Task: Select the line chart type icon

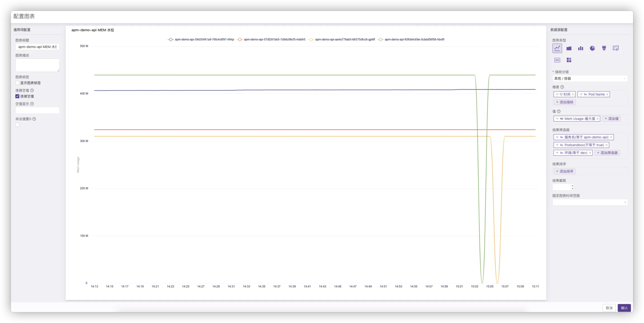Action: click(557, 48)
